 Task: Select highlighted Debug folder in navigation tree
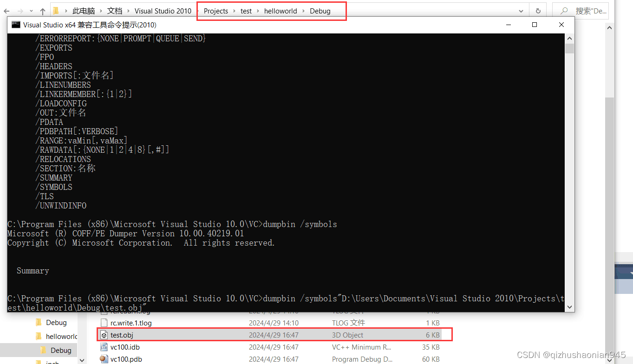pyautogui.click(x=61, y=350)
